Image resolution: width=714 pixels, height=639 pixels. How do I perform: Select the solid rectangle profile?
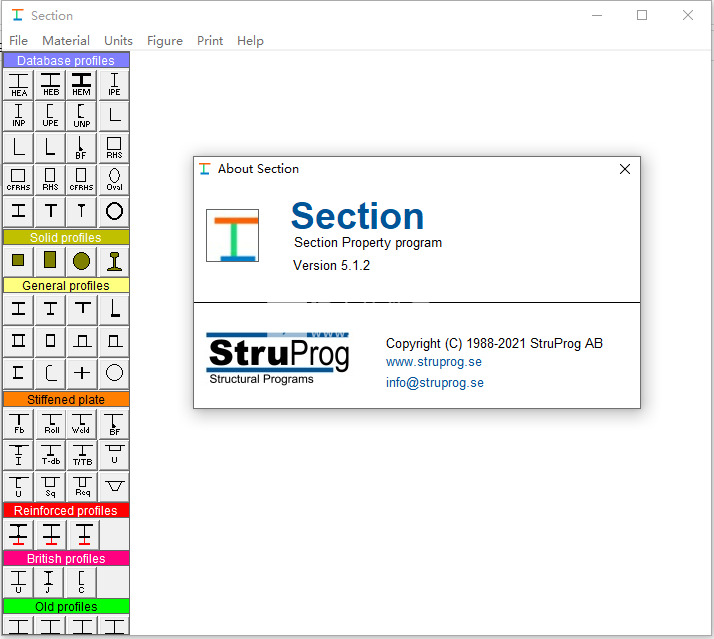(50, 261)
